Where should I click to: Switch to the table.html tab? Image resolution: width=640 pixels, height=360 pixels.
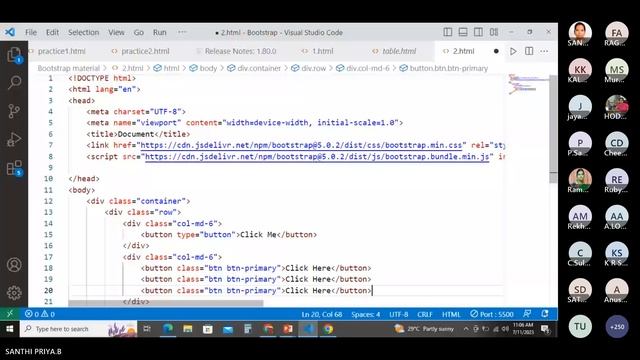coord(399,51)
